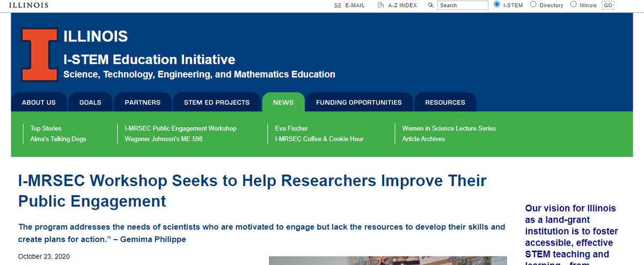Click the 'Our vision for Illinois' sidebar text
Screen dimensions: 644x265
pyautogui.click(x=572, y=235)
